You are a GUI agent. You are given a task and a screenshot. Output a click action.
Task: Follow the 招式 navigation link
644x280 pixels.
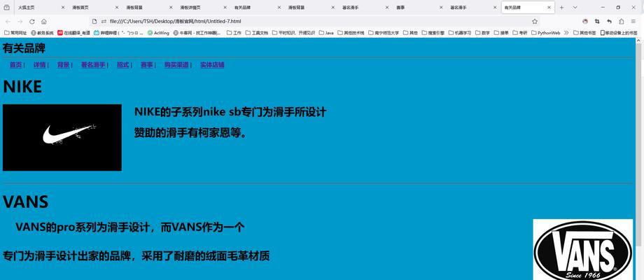[x=122, y=65]
